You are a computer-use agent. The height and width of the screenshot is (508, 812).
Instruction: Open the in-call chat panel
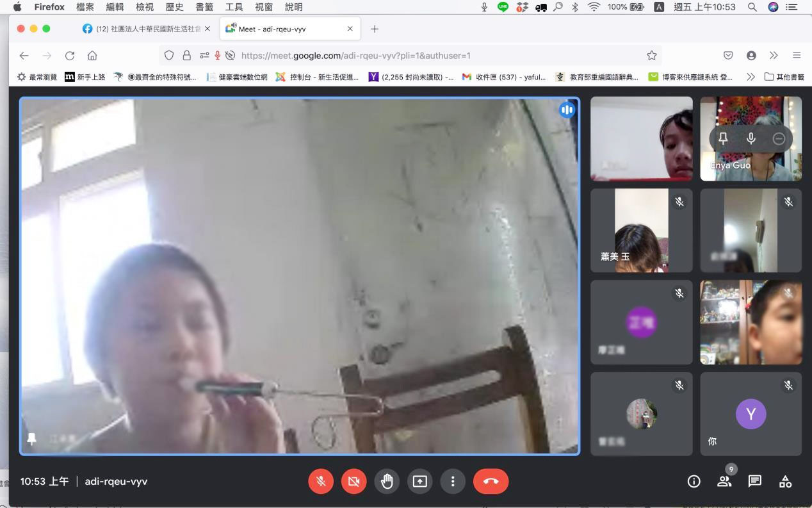point(755,482)
